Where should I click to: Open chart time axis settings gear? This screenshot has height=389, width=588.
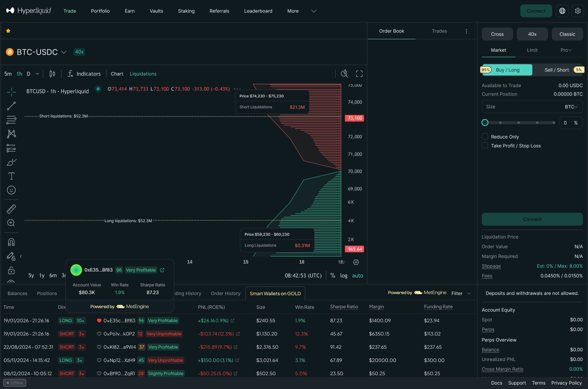pyautogui.click(x=356, y=262)
